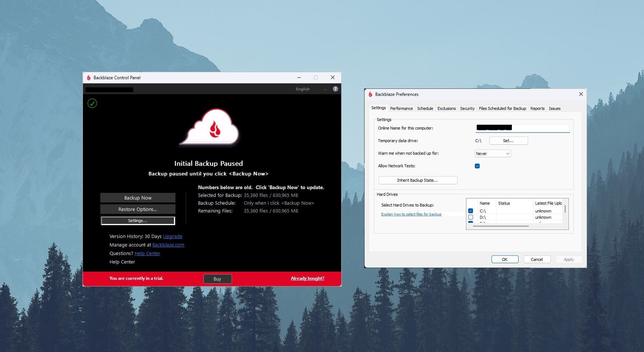Check the D:\ drive backup checkbox

tap(470, 217)
